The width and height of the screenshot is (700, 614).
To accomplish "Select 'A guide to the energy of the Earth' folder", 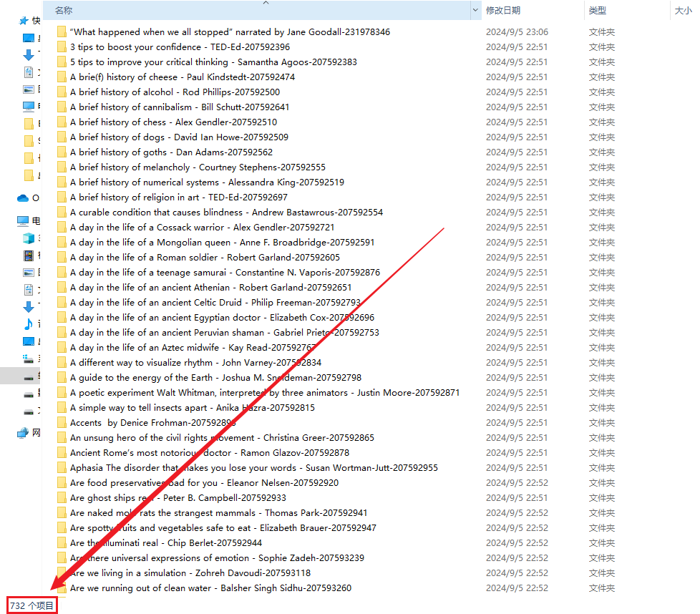I will [x=215, y=378].
